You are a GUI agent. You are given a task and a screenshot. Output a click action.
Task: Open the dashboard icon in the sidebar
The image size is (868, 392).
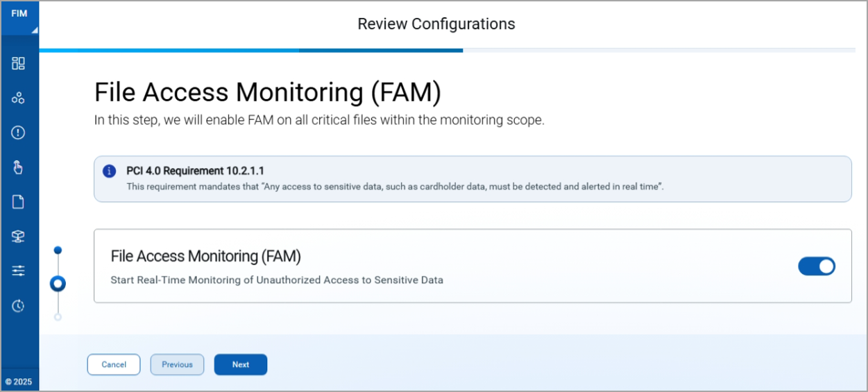18,64
